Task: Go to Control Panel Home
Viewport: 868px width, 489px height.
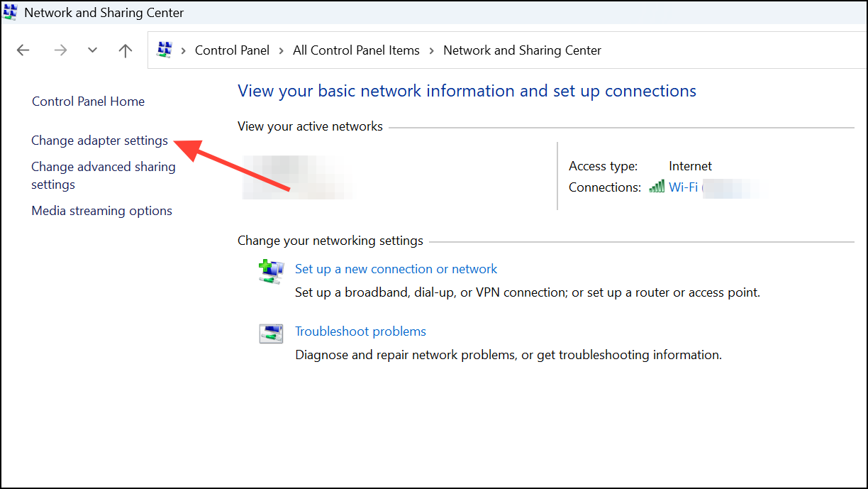Action: pyautogui.click(x=88, y=101)
